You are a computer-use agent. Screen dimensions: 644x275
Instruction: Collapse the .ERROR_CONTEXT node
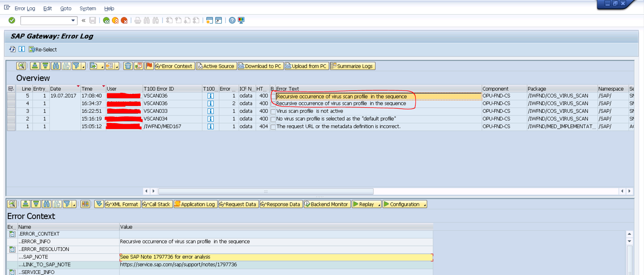point(12,234)
